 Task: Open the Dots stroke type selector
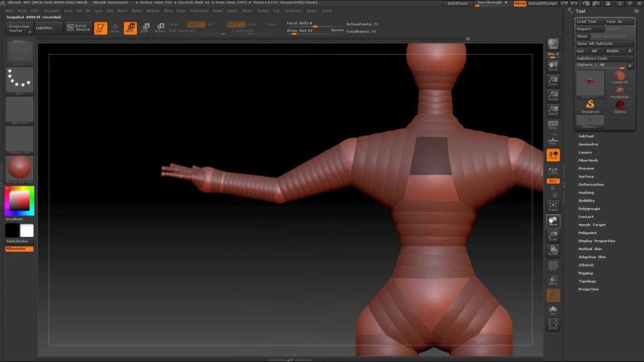tap(20, 80)
